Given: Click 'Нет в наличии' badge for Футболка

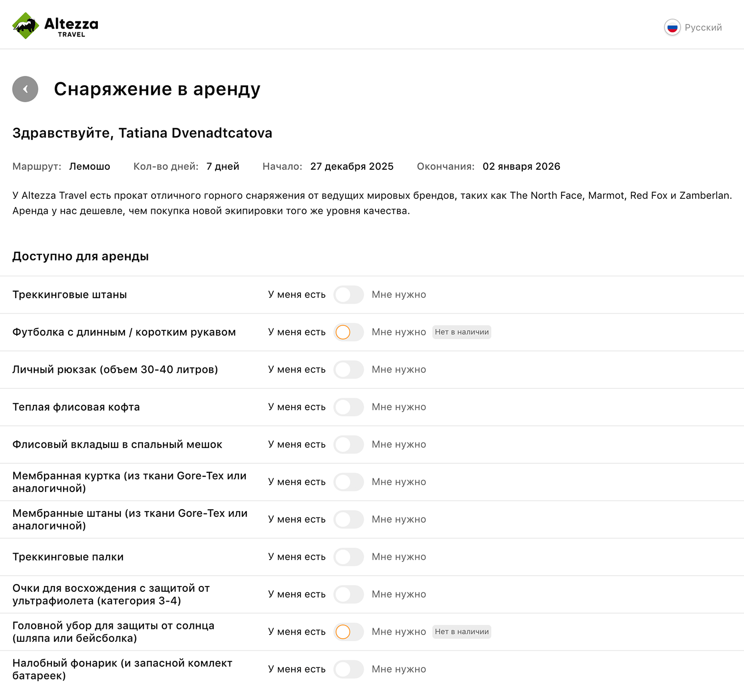Looking at the screenshot, I should click(462, 332).
